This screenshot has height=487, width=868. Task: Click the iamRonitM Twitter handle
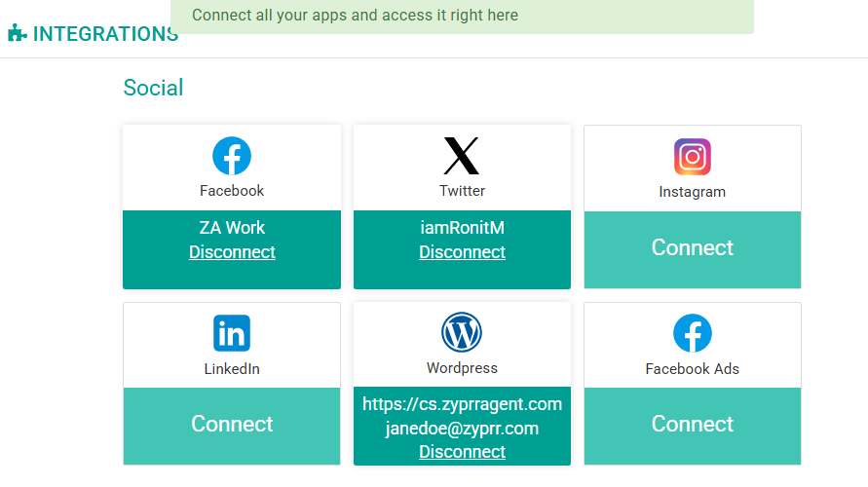[462, 228]
